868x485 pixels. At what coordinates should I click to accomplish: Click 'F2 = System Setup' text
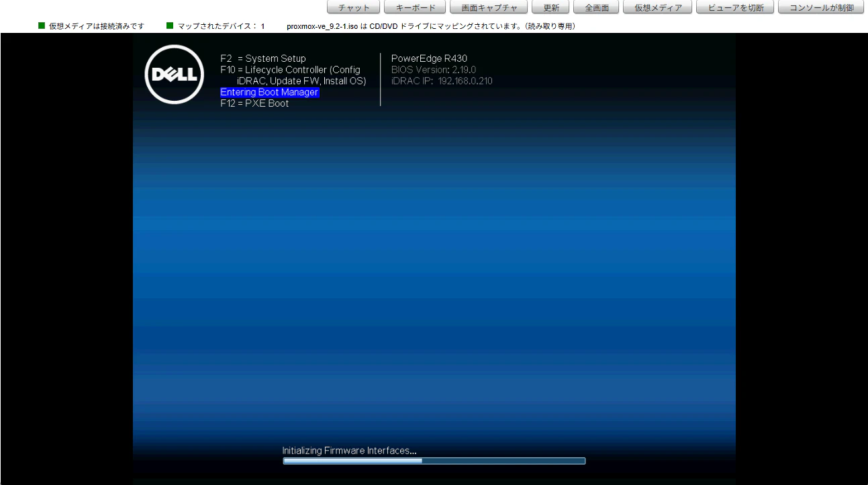coord(263,58)
